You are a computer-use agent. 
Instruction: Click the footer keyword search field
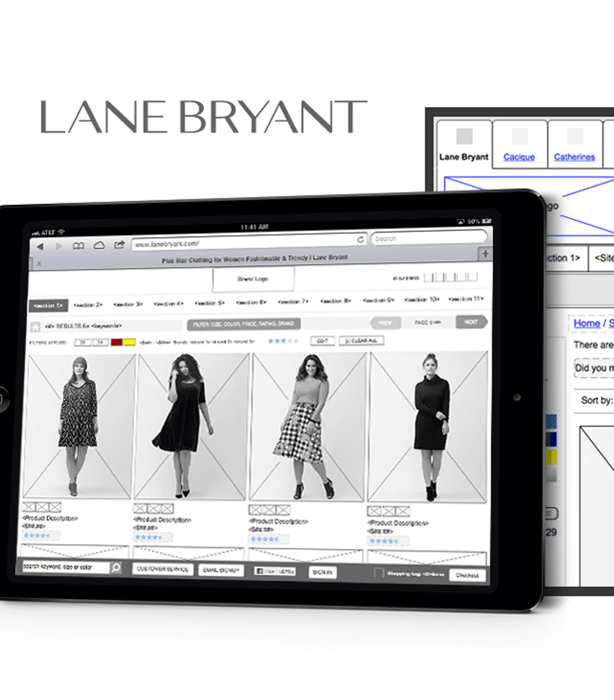pos(66,567)
